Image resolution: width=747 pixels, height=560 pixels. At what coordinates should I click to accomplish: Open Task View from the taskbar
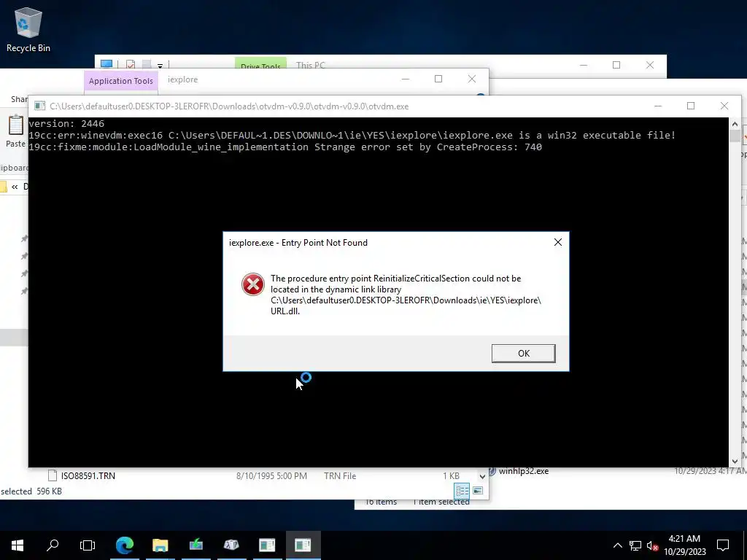pos(88,545)
